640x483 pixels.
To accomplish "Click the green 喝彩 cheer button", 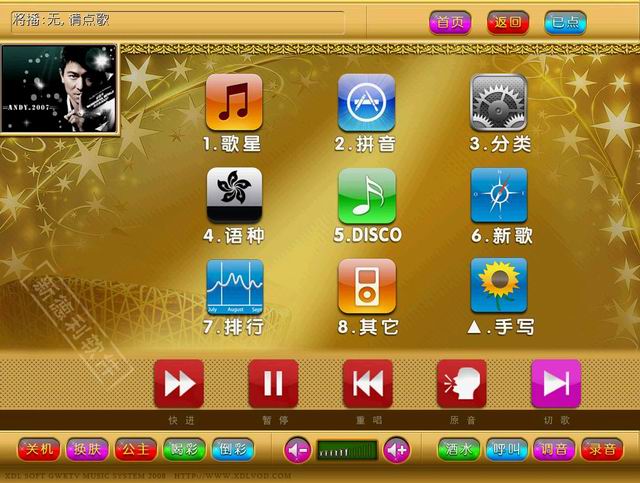I will coord(184,450).
